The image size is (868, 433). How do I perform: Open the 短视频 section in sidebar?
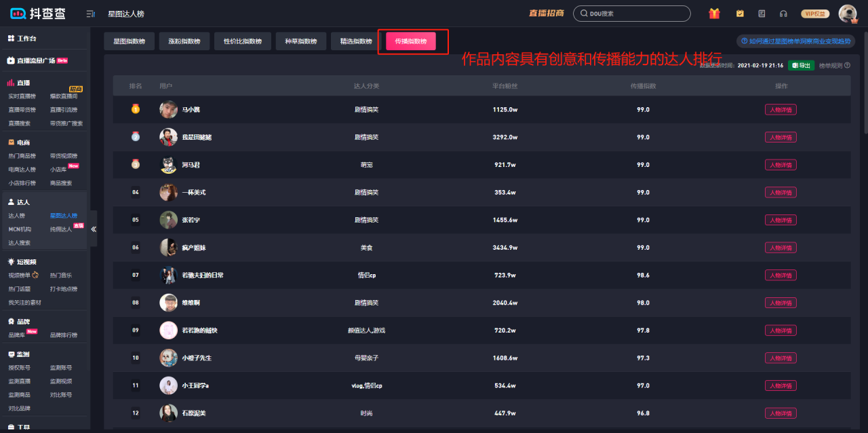(x=26, y=262)
